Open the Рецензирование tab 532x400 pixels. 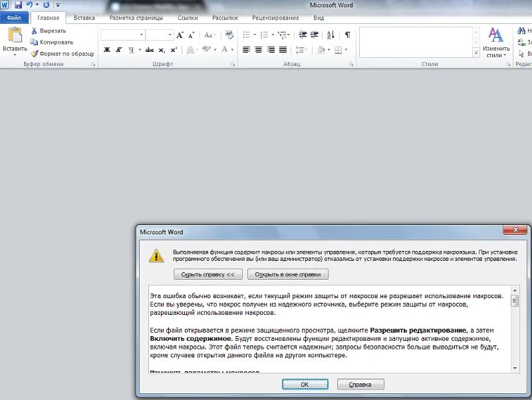point(275,18)
